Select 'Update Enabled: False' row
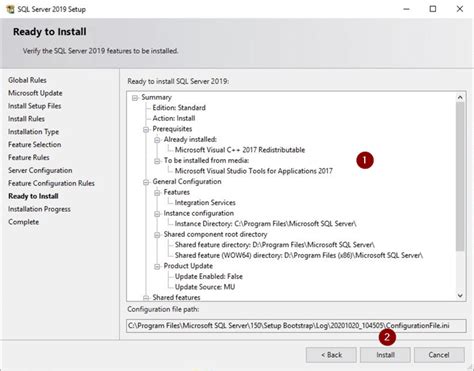 click(209, 276)
